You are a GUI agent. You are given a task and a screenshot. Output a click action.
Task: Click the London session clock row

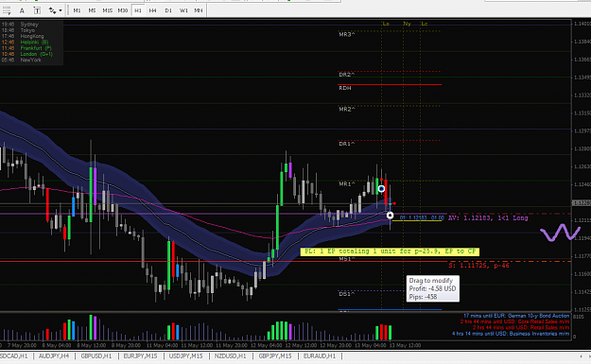coord(27,54)
